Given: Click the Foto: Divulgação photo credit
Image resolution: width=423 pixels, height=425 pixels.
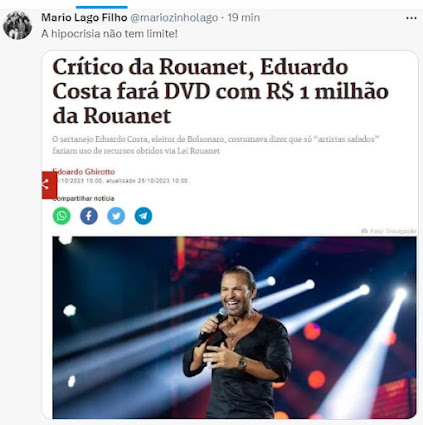Looking at the screenshot, I should (x=393, y=231).
